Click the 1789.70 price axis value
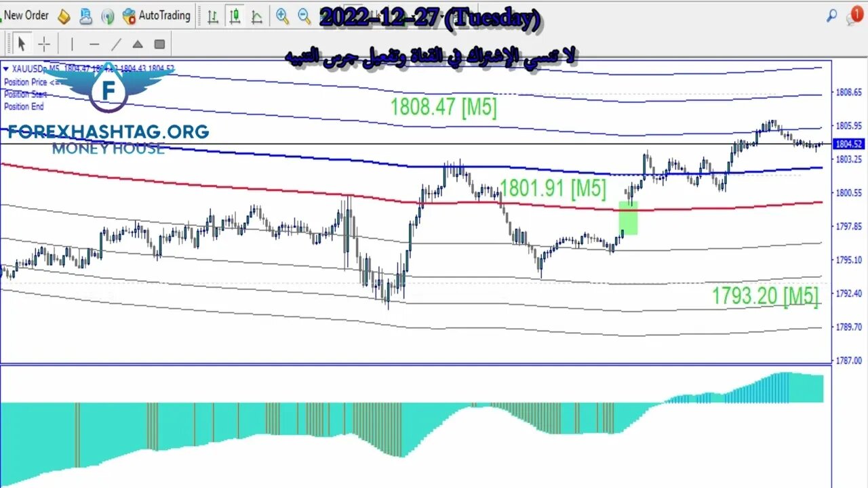 click(849, 326)
